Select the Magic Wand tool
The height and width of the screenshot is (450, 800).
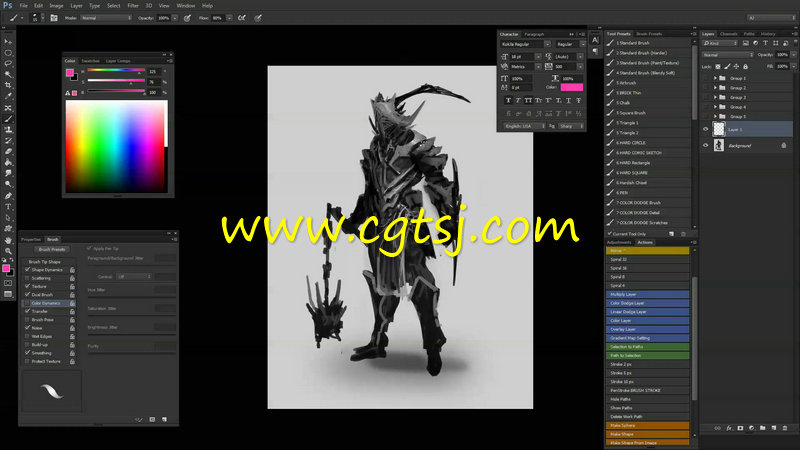[x=8, y=74]
